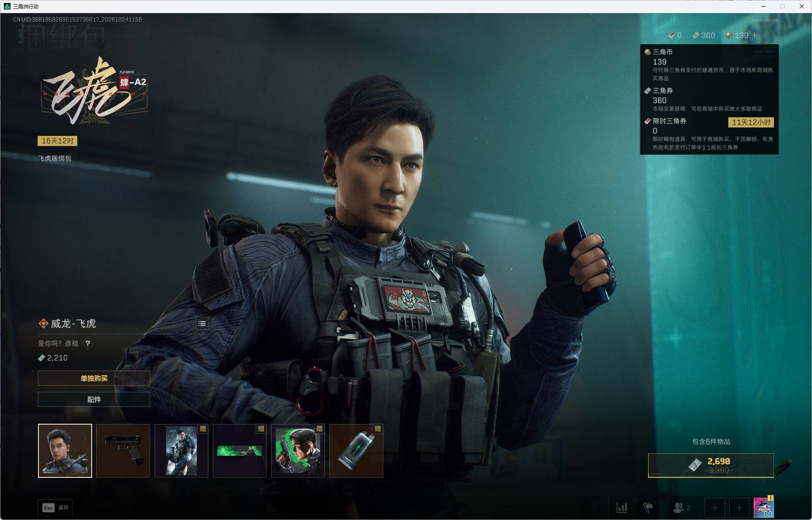Click the 包含6件物品 text
Screen dimensions: 812x520
[711, 441]
